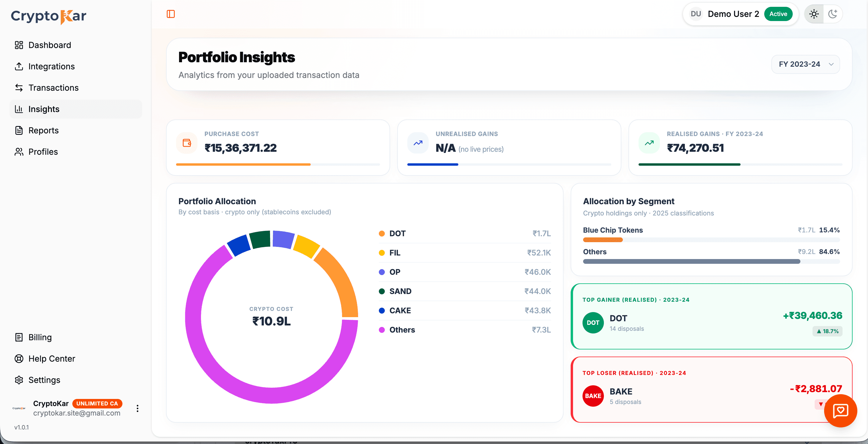The width and height of the screenshot is (868, 444).
Task: Click the Others segment allocation bar
Action: [x=691, y=261]
